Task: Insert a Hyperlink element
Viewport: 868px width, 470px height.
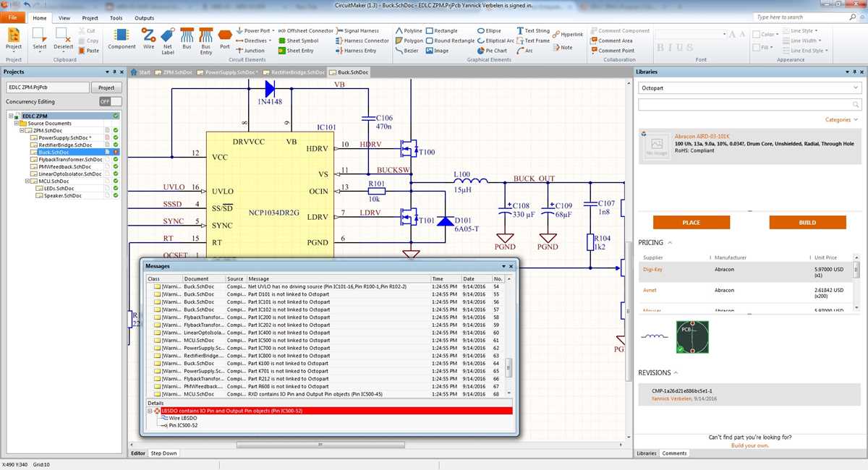Action: 567,34
